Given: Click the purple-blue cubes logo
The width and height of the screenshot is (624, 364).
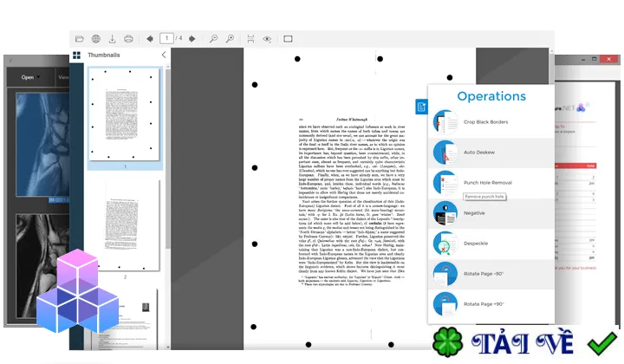Looking at the screenshot, I should pos(77,291).
